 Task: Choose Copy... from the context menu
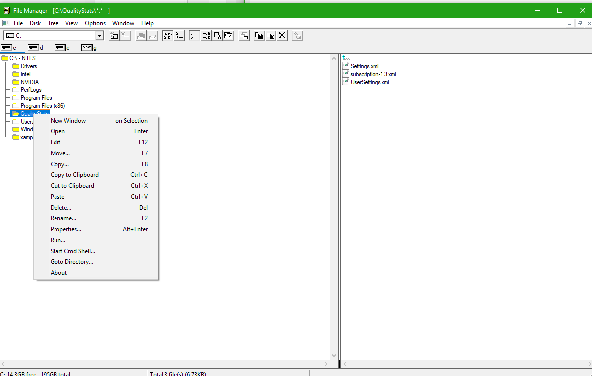click(96, 164)
